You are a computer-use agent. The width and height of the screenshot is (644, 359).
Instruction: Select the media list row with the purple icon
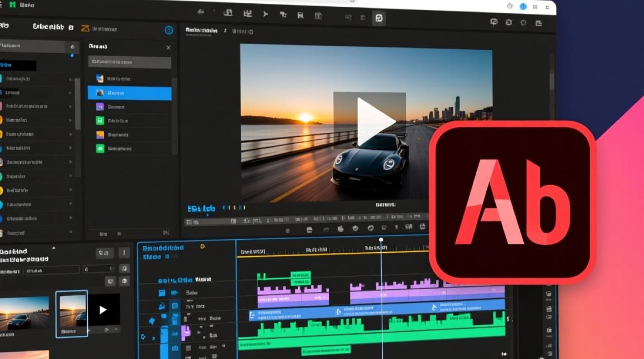129,107
